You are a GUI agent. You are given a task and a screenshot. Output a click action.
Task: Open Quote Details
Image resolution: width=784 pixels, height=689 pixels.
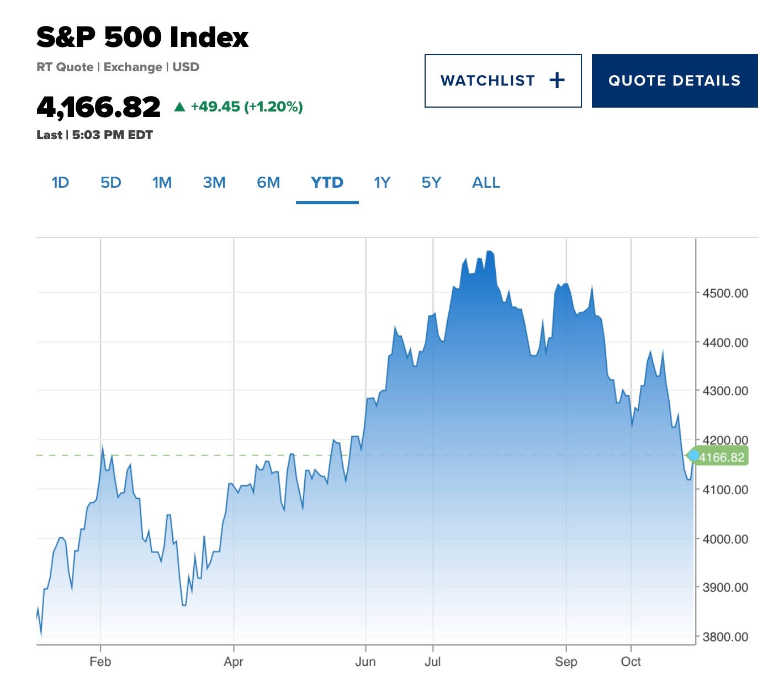674,81
